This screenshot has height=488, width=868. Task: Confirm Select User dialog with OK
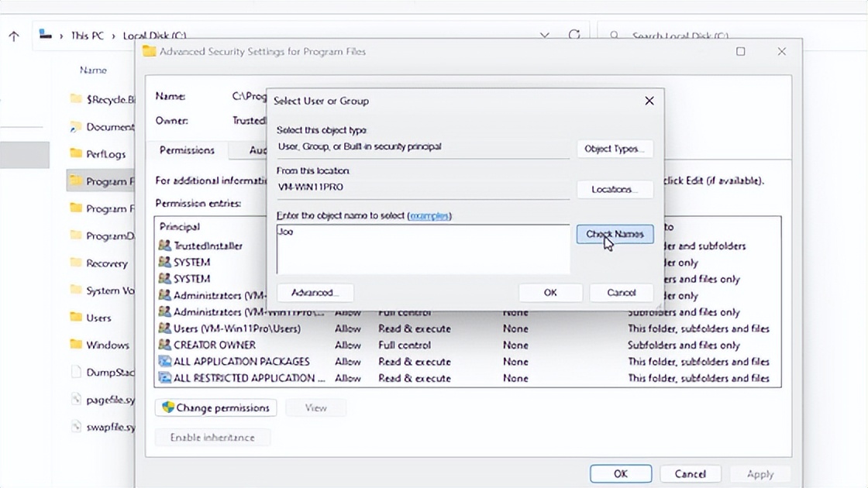(550, 293)
